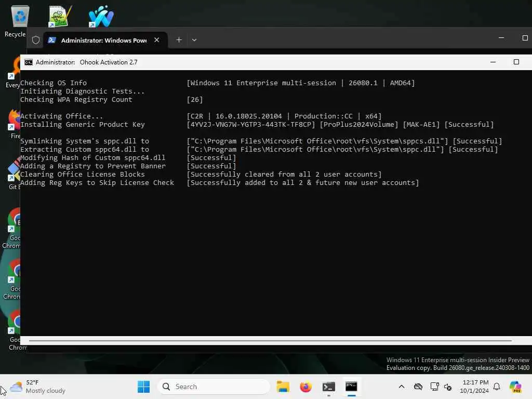
Task: Open the Recycle Bin desktop icon
Action: pyautogui.click(x=20, y=17)
